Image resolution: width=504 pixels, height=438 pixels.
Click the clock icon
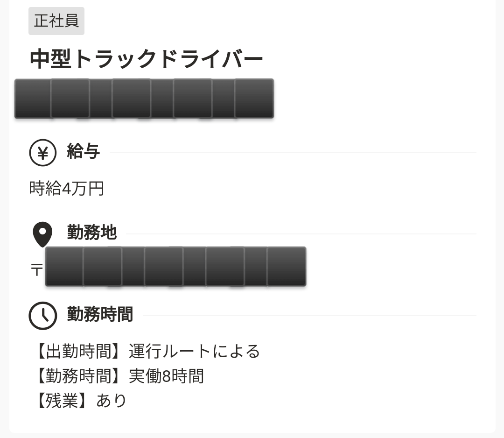coord(43,316)
